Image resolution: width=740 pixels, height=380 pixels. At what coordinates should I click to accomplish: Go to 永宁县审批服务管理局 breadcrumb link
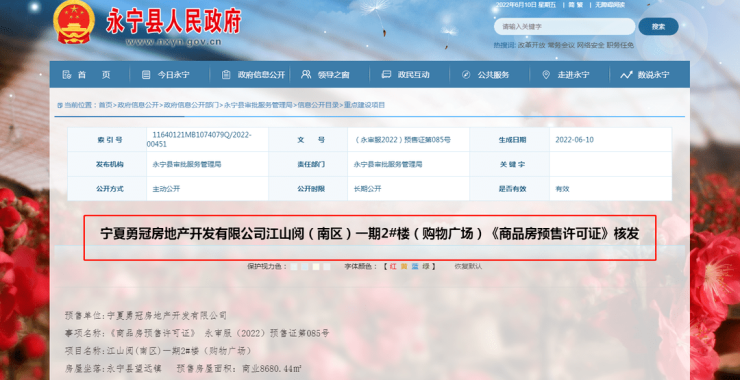click(258, 105)
